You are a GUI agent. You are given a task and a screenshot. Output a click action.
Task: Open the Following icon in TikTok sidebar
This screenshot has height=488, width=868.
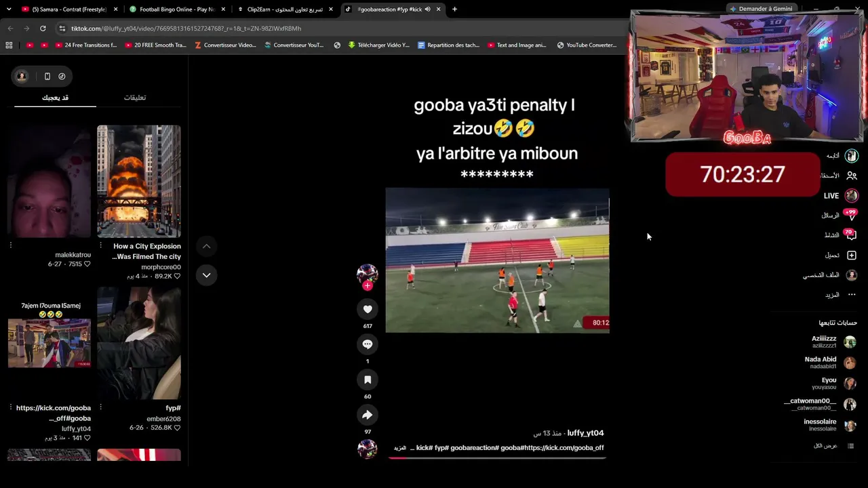point(852,156)
